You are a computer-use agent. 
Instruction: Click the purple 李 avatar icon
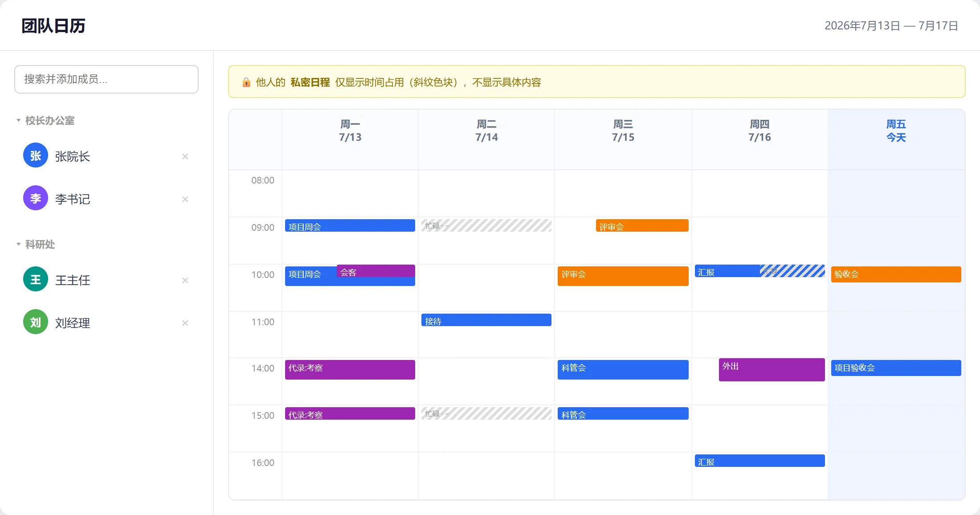coord(36,198)
